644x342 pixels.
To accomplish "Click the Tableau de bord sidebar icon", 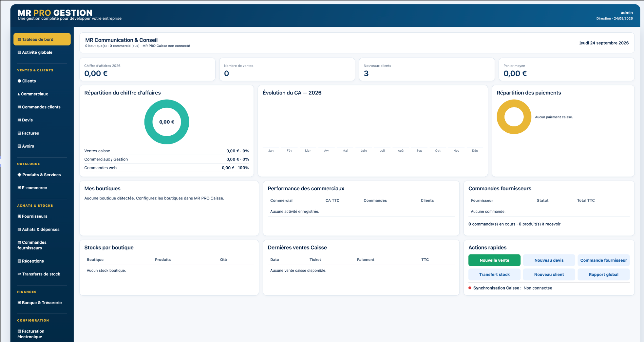I will point(19,39).
